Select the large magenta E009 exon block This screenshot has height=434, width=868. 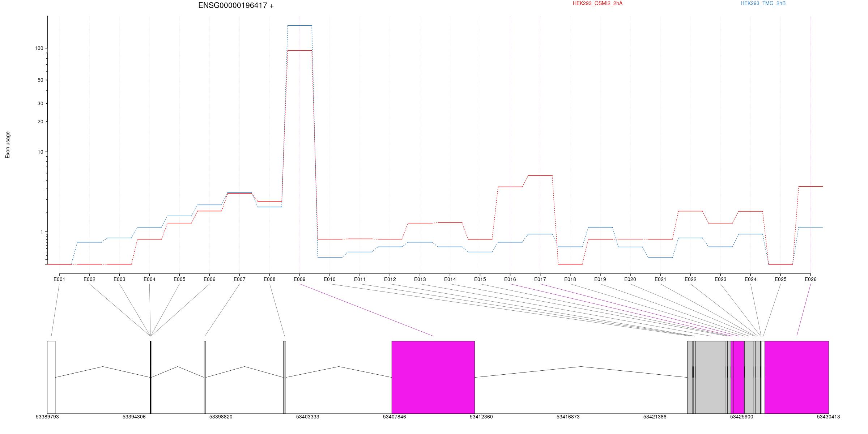tap(433, 377)
